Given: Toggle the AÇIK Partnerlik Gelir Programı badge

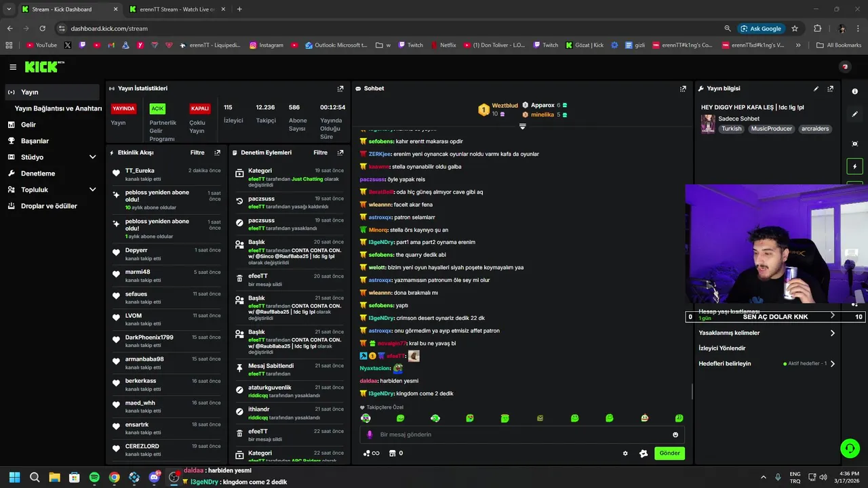Looking at the screenshot, I should pyautogui.click(x=157, y=108).
